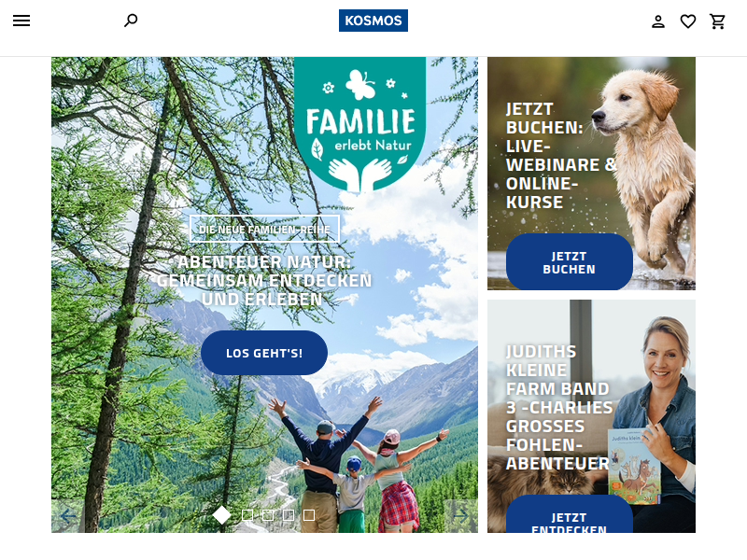Open the shopping cart icon
The image size is (747, 560).
click(x=717, y=21)
